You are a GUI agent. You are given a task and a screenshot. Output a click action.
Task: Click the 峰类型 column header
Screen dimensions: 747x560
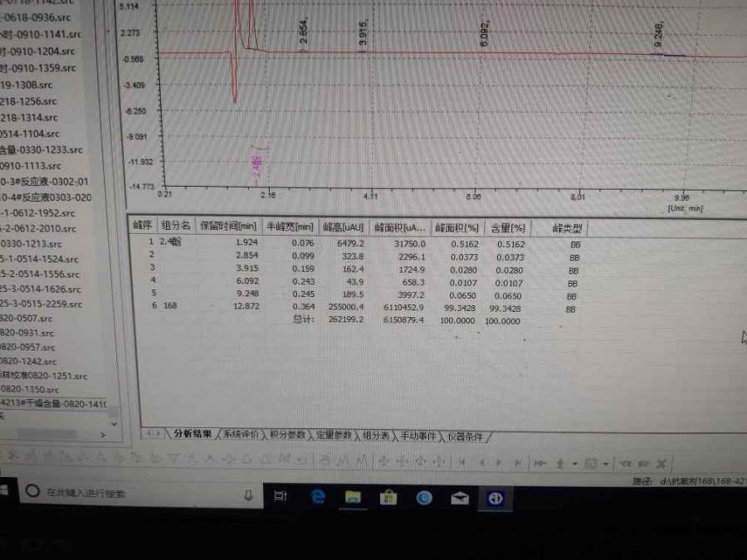pos(567,229)
